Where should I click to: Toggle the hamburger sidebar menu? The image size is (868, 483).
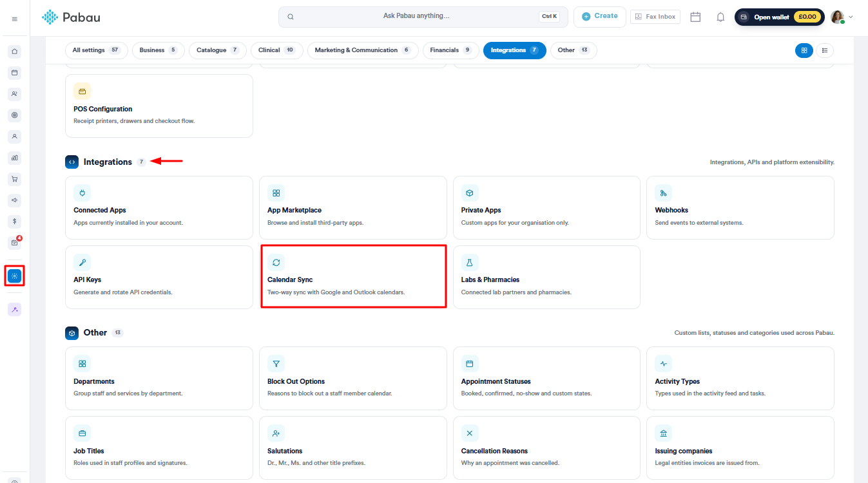[15, 19]
